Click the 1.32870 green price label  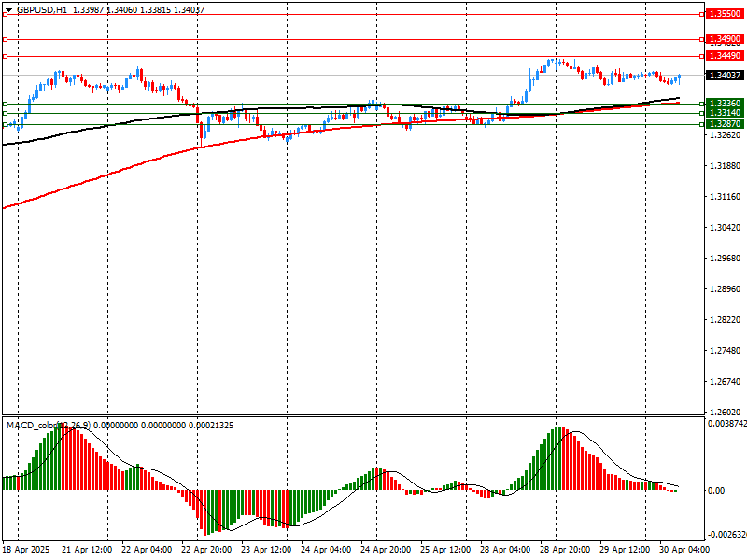pyautogui.click(x=725, y=123)
